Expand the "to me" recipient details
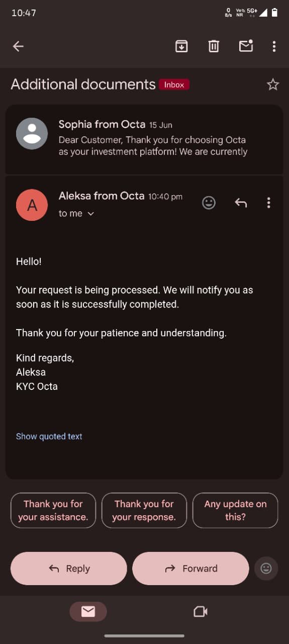Screen dimensions: 289x644 [76, 213]
